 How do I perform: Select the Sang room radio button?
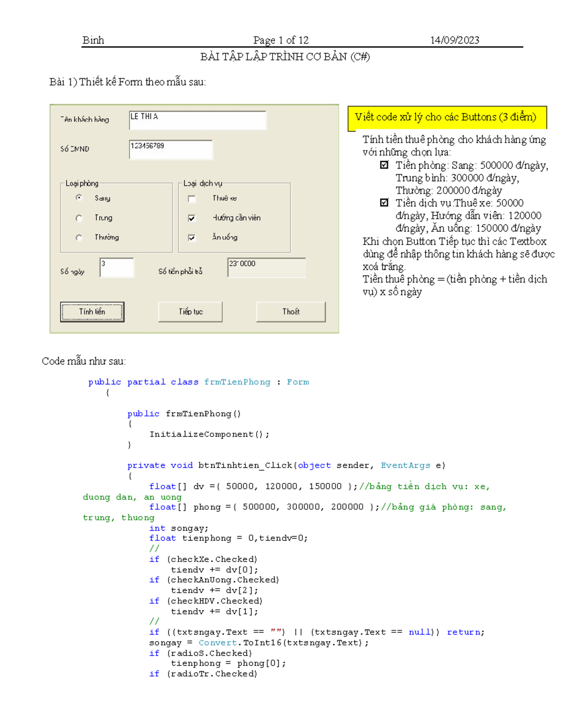(79, 198)
